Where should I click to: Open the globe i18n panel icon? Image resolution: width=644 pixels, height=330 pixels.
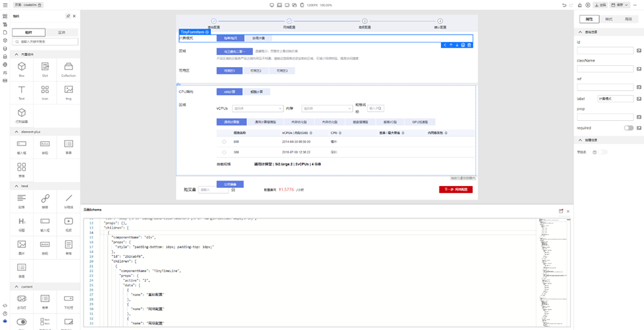(5, 64)
